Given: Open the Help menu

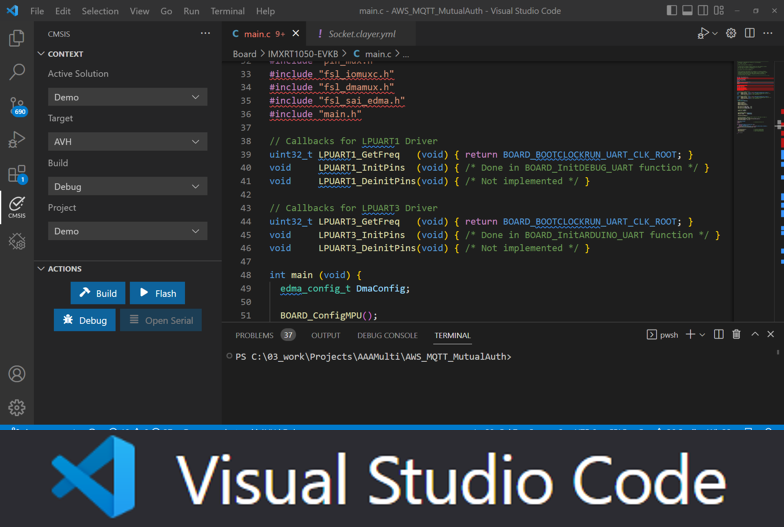Looking at the screenshot, I should click(x=266, y=10).
